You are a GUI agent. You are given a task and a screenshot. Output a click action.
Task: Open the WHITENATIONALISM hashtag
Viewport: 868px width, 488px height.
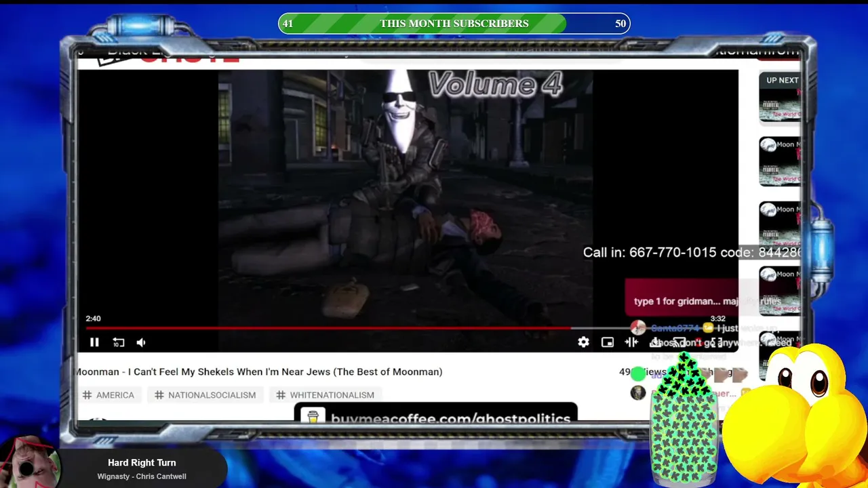click(x=325, y=395)
